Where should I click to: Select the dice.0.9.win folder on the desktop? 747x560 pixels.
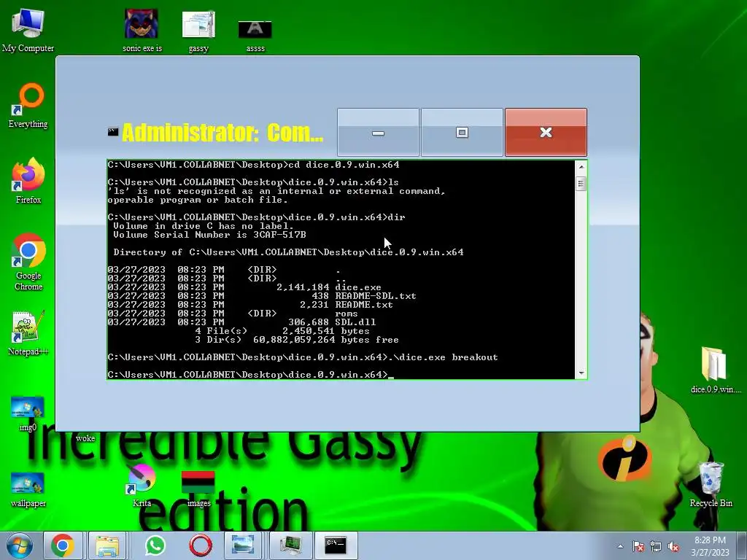tap(716, 370)
